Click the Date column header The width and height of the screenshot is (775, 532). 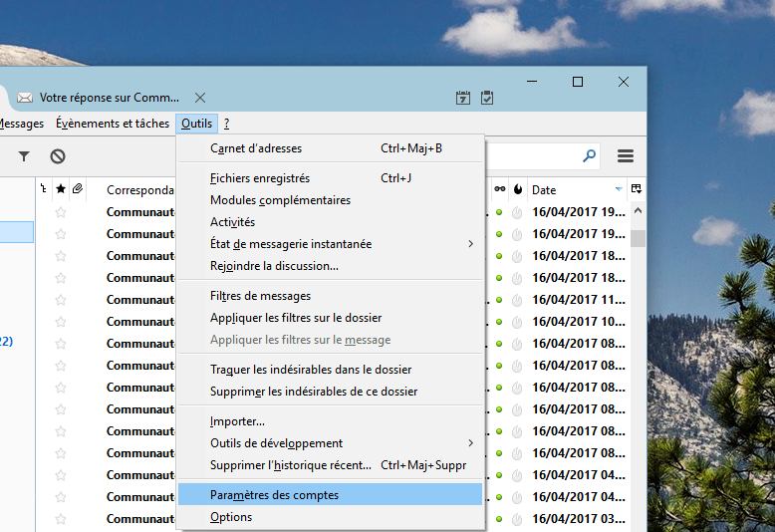568,189
